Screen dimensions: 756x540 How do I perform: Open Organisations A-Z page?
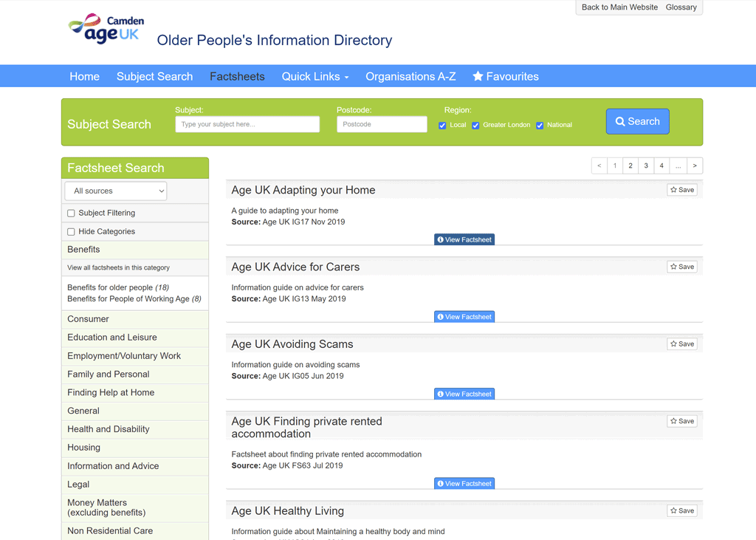point(410,76)
